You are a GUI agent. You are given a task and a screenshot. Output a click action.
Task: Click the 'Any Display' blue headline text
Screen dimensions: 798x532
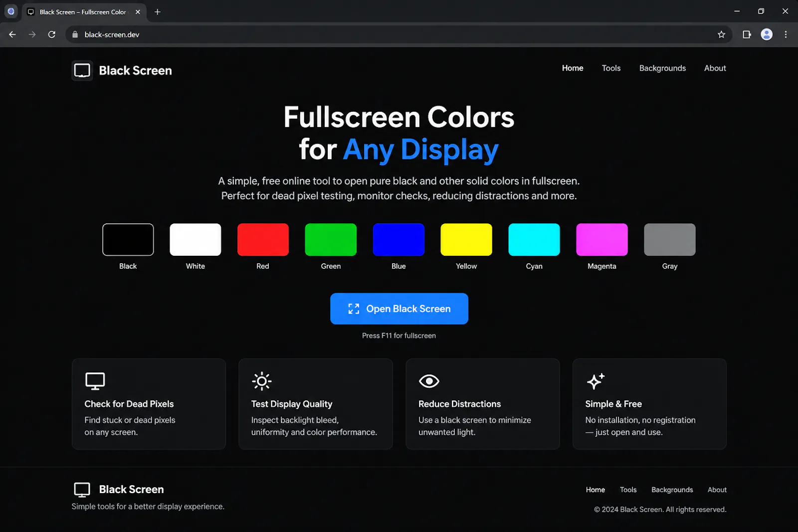421,150
